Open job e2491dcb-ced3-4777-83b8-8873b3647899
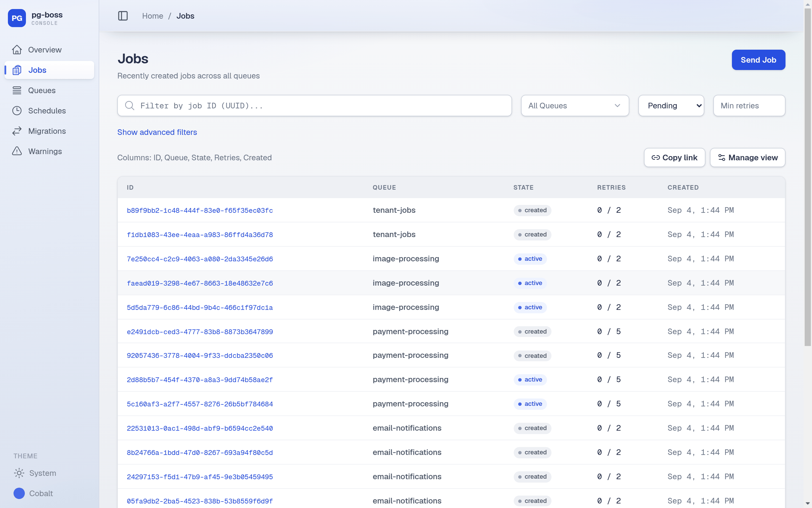Viewport: 812px width, 508px height. click(x=200, y=332)
